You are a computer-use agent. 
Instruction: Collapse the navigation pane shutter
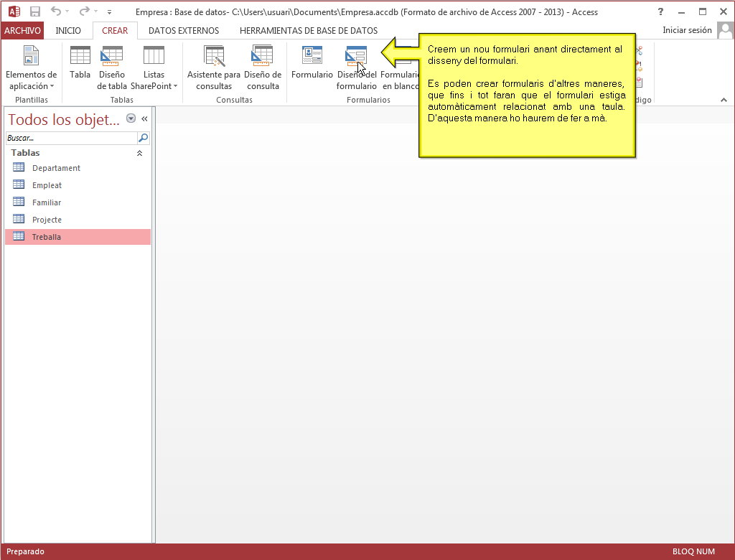click(x=144, y=118)
